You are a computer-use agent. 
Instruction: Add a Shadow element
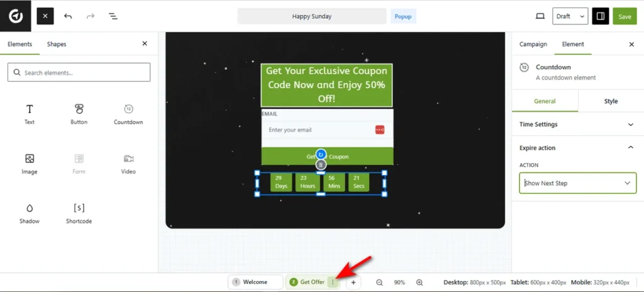point(30,213)
